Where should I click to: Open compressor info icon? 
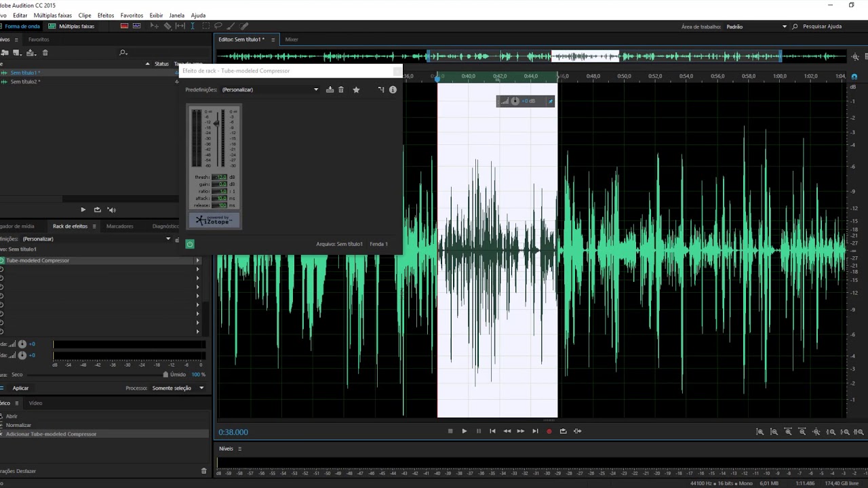pyautogui.click(x=393, y=89)
